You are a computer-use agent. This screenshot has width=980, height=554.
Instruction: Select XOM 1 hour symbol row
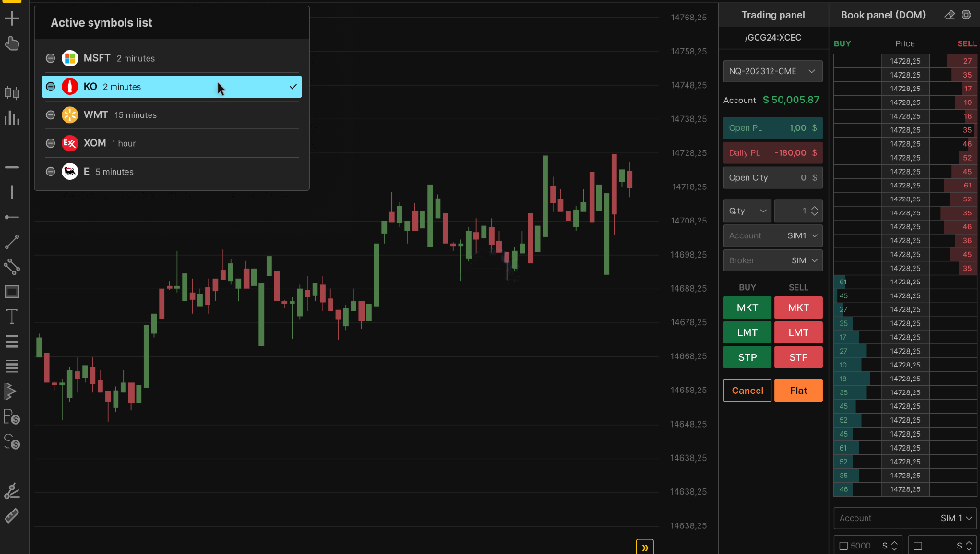(172, 143)
